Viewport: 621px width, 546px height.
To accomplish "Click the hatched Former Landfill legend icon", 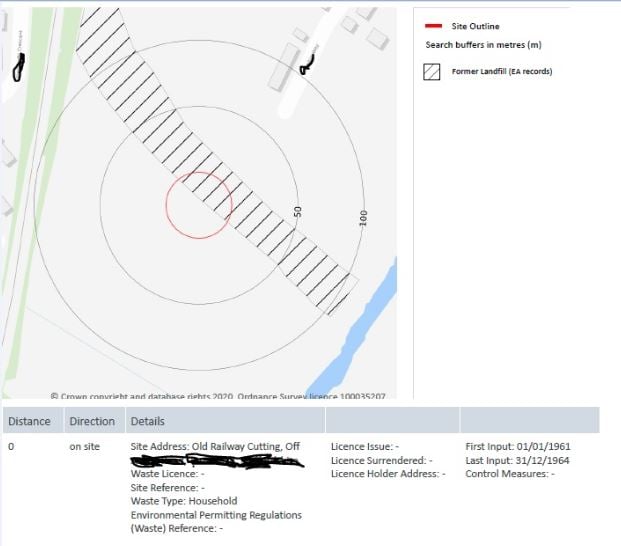I will (433, 72).
